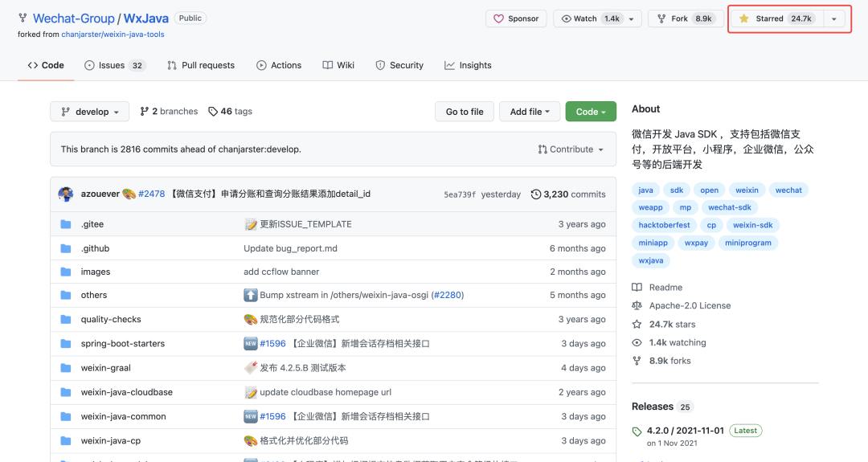Viewport: 868px width, 462px height.
Task: Click the fork icon beside Wechat-Group
Action: [23, 18]
